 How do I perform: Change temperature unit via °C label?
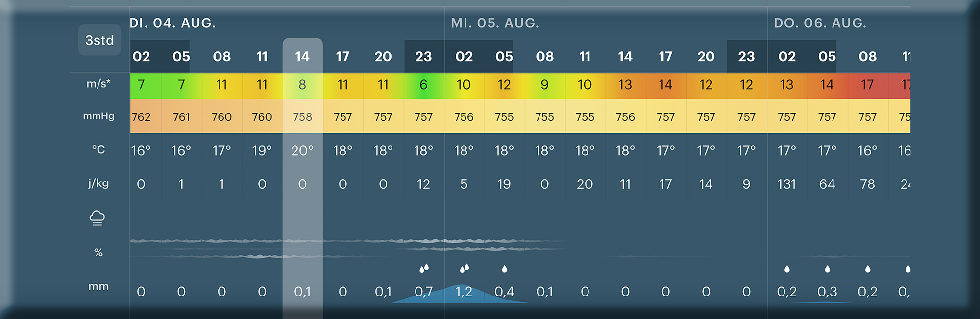(x=98, y=149)
